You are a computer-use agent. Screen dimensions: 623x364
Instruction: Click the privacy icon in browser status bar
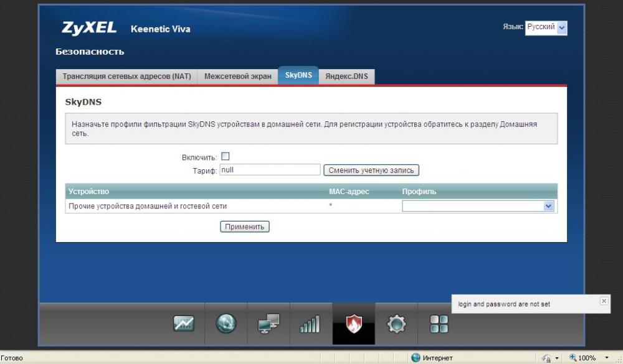click(547, 358)
